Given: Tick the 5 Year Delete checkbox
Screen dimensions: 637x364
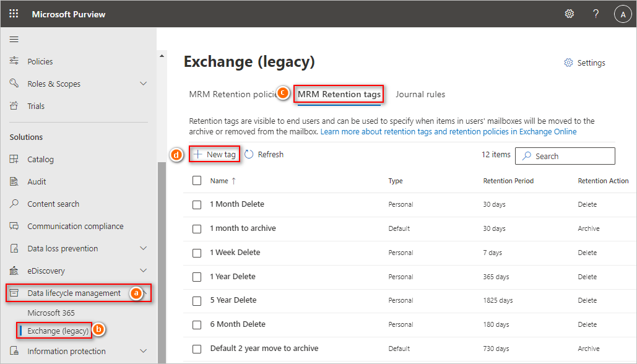Looking at the screenshot, I should (197, 301).
